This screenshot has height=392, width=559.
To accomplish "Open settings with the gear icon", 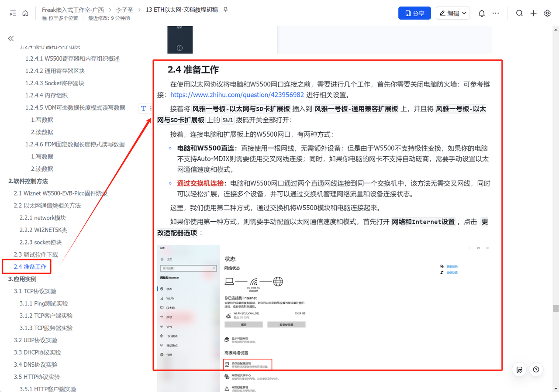I will (x=547, y=14).
